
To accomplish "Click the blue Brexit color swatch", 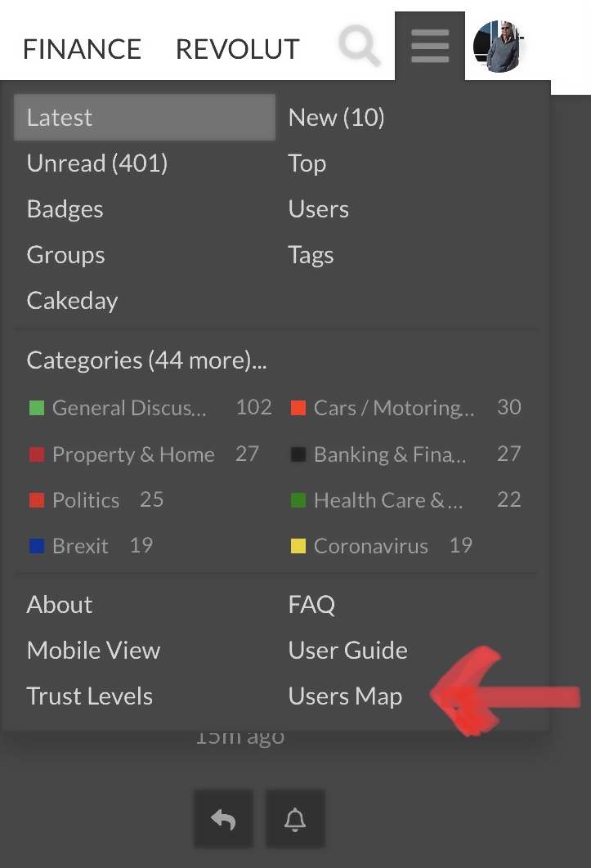I will pos(37,546).
